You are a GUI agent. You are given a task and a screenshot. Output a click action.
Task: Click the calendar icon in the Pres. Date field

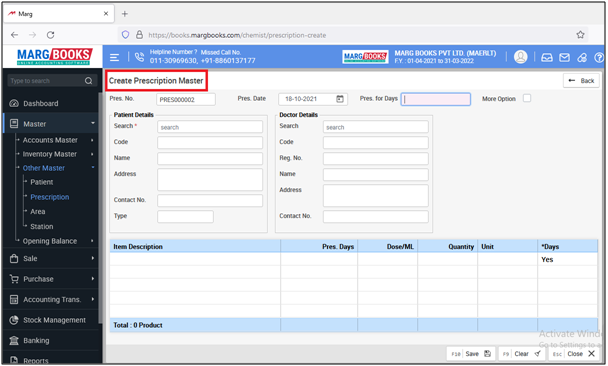(x=340, y=99)
